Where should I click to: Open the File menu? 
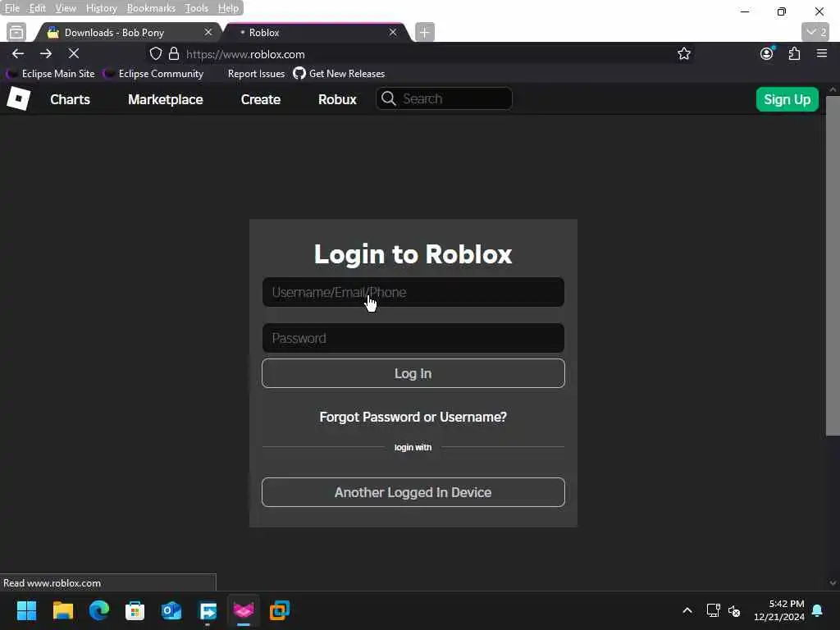coord(11,8)
